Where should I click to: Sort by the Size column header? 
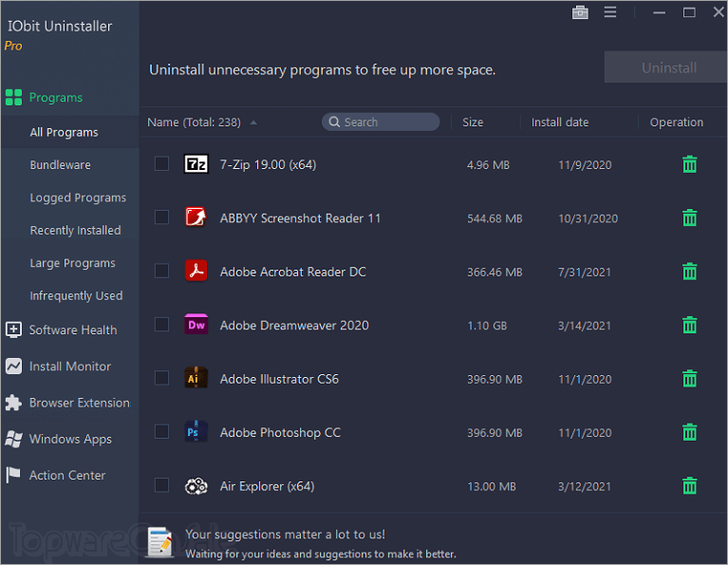(473, 122)
